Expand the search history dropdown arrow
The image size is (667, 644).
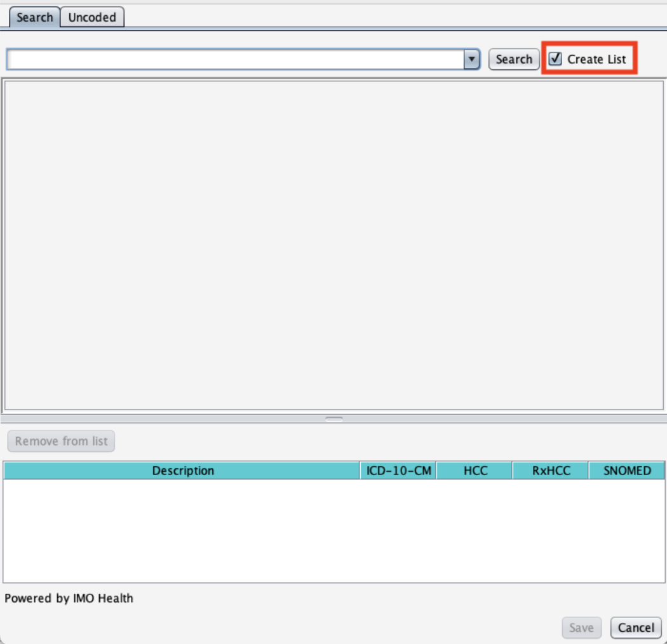[x=471, y=59]
